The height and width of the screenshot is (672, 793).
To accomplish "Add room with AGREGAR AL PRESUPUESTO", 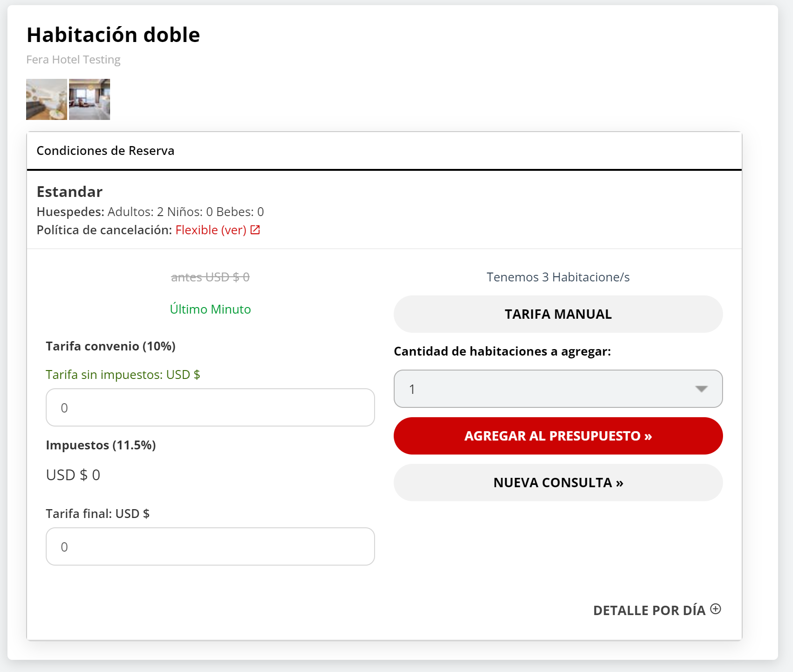I will 558,436.
